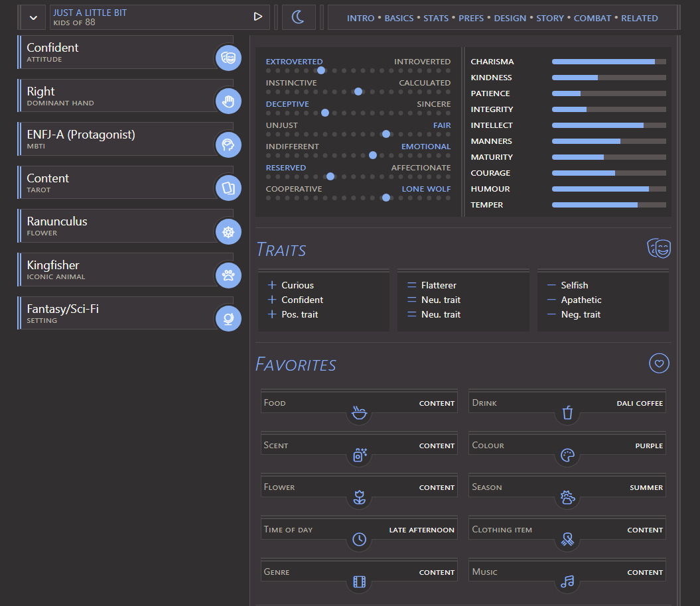Toggle dark mode with the moon button
This screenshot has width=700, height=606.
[x=299, y=17]
